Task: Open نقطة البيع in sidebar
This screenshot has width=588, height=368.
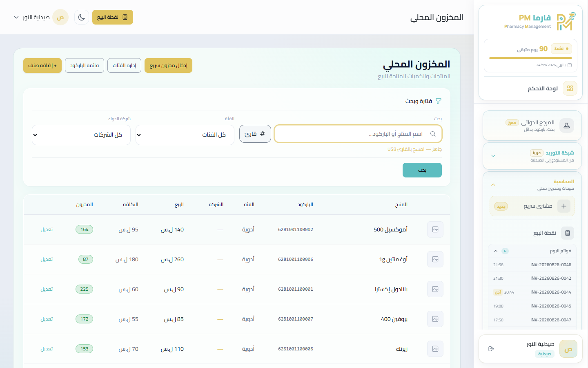Action: pos(532,233)
